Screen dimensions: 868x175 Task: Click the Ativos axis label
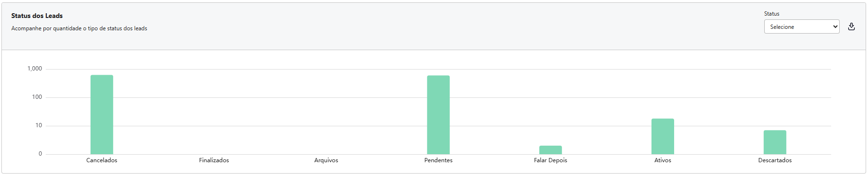pyautogui.click(x=663, y=160)
